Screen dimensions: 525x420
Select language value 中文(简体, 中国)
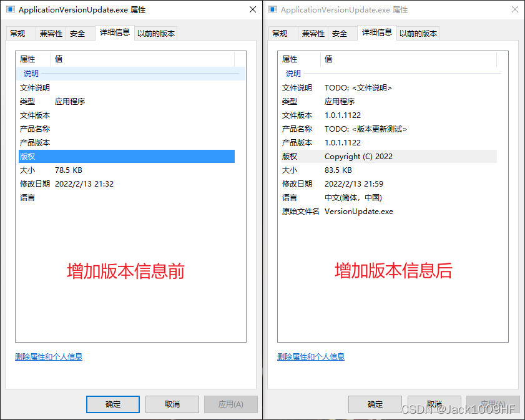tap(353, 197)
